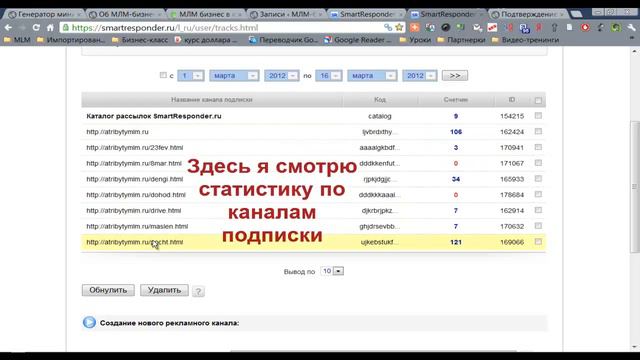The height and width of the screenshot is (360, 640).
Task: Click the vertical page scrollbar thumb
Action: click(x=634, y=187)
